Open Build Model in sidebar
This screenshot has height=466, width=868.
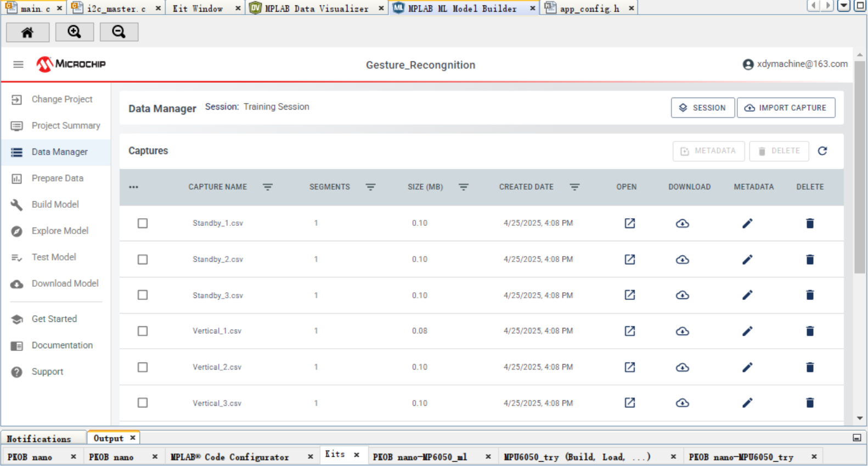point(55,204)
